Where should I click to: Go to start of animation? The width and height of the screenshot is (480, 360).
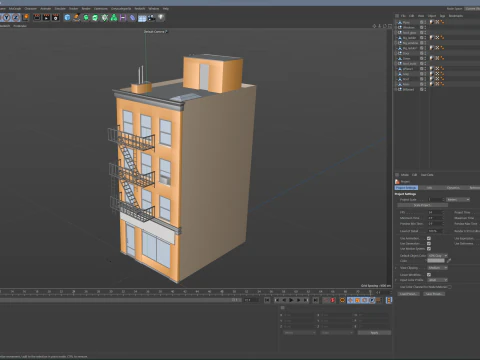(x=267, y=300)
